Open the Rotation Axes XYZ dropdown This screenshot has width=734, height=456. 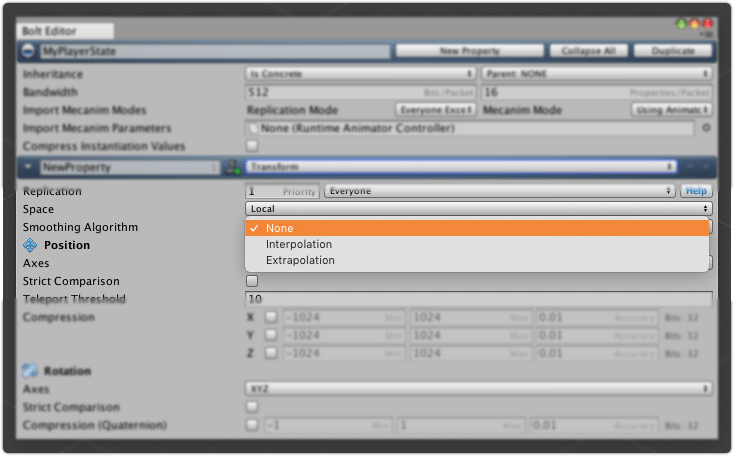point(478,389)
